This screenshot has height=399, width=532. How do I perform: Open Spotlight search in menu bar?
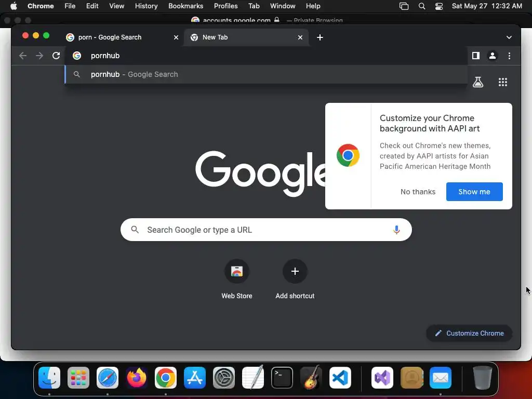point(422,6)
